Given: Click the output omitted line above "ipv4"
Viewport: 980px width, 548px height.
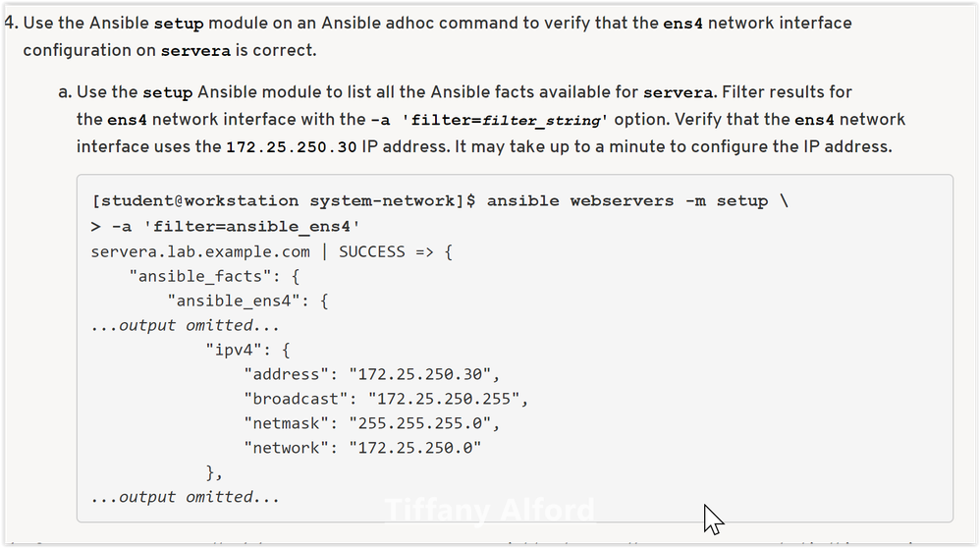Looking at the screenshot, I should coord(185,325).
